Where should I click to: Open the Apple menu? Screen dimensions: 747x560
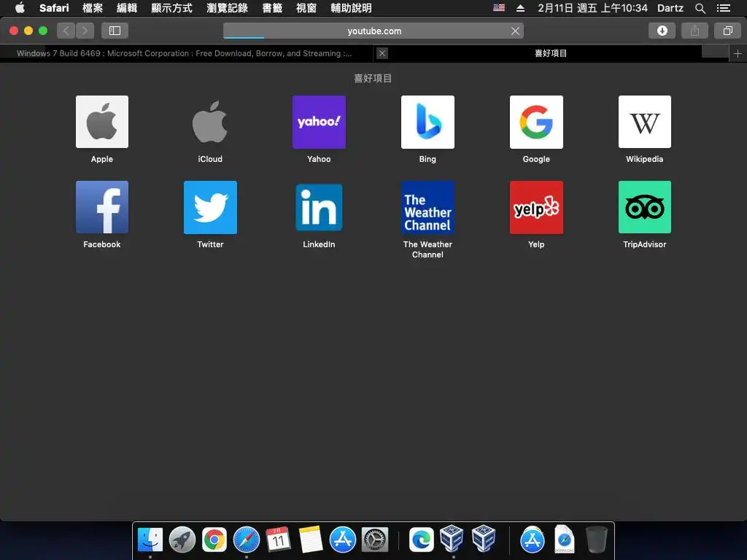pos(20,7)
